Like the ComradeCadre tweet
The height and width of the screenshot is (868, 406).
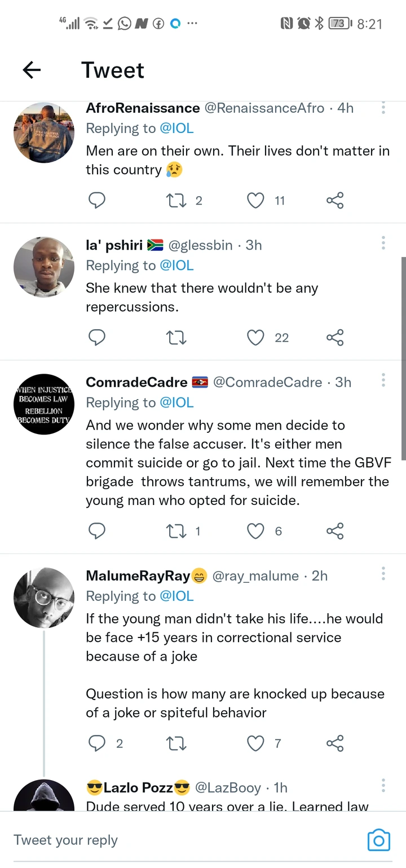[x=256, y=530]
